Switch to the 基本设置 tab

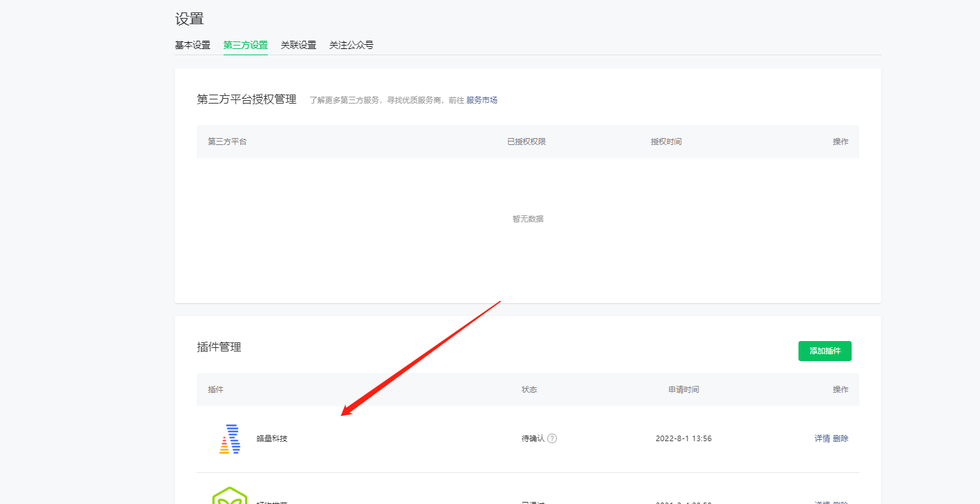(193, 45)
